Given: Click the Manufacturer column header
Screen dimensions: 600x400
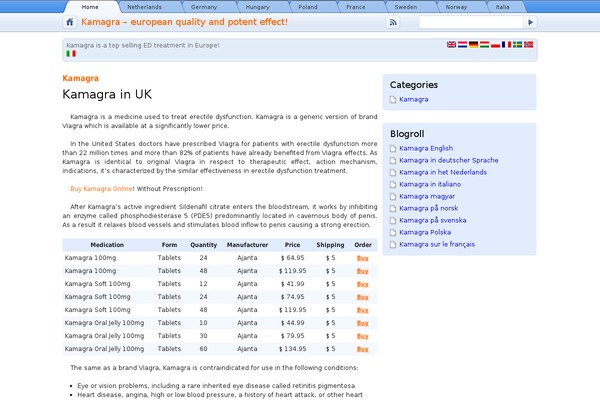Looking at the screenshot, I should click(x=247, y=245).
